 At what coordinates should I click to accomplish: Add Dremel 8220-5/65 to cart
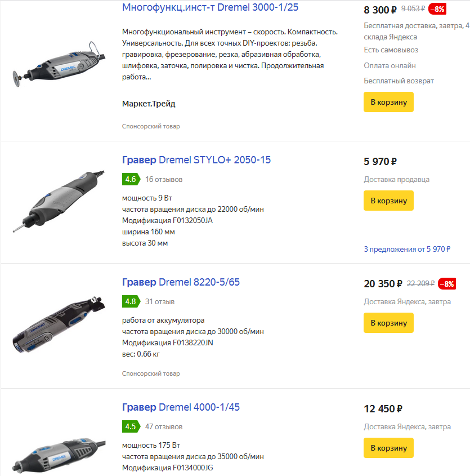(388, 323)
